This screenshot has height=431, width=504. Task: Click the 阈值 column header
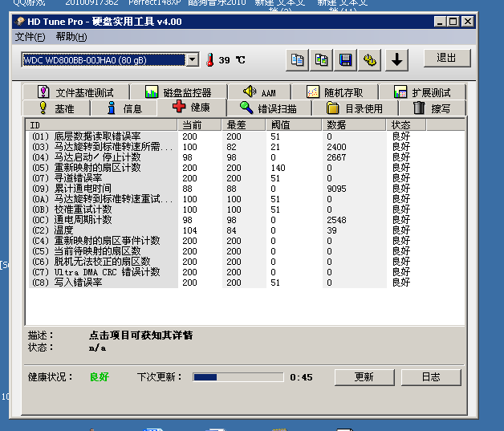[294, 124]
